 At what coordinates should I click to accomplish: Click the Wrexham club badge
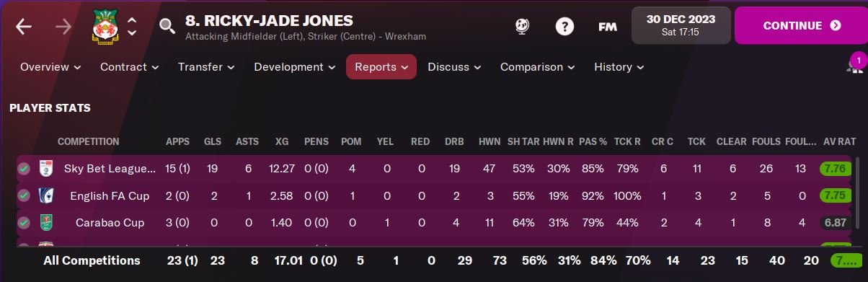pos(107,27)
